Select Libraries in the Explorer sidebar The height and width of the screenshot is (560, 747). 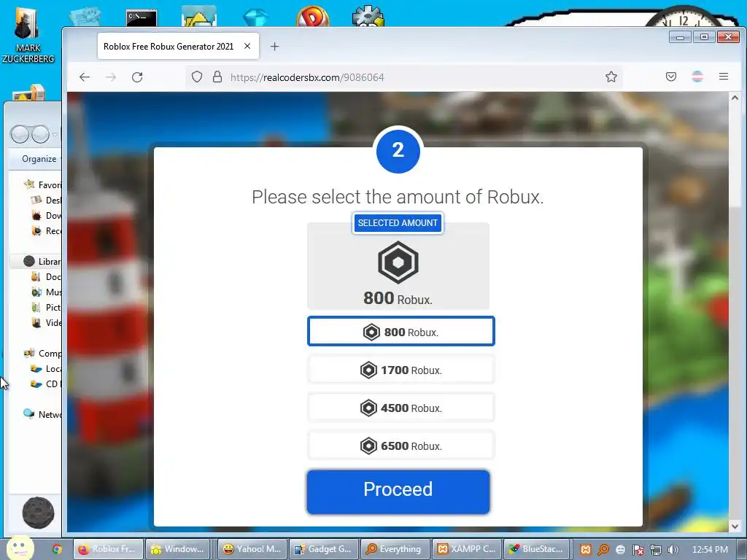pos(42,261)
